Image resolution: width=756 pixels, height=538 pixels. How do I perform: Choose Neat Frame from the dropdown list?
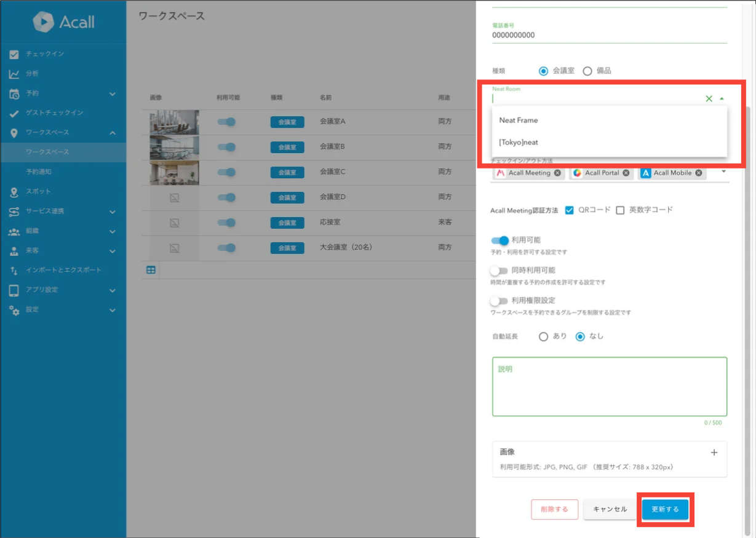point(610,121)
